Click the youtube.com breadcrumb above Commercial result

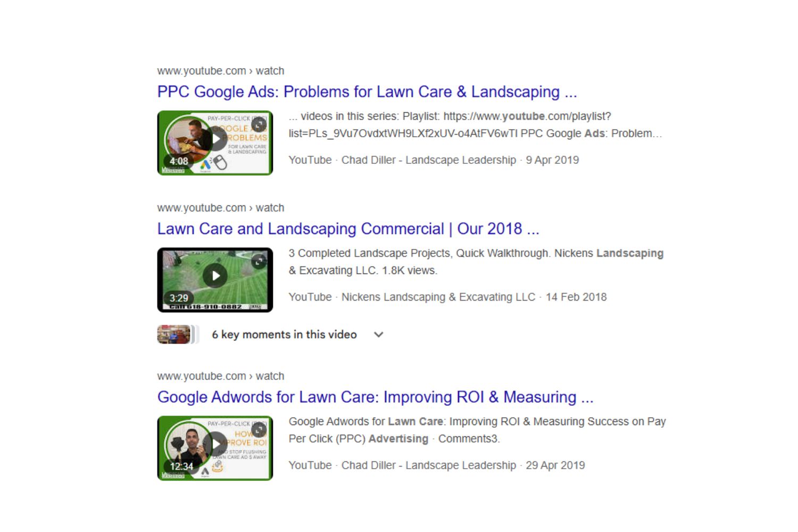(x=221, y=207)
